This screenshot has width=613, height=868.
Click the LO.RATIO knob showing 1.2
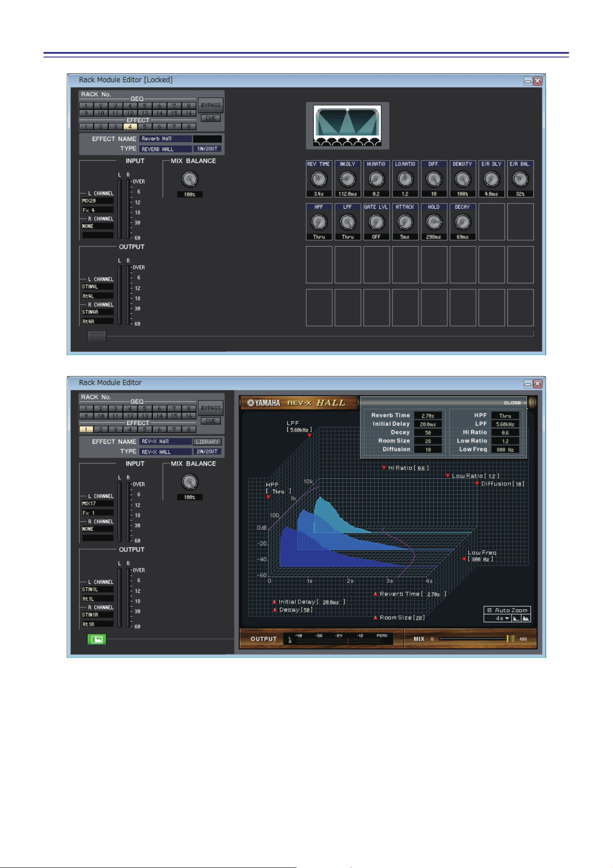tap(405, 179)
